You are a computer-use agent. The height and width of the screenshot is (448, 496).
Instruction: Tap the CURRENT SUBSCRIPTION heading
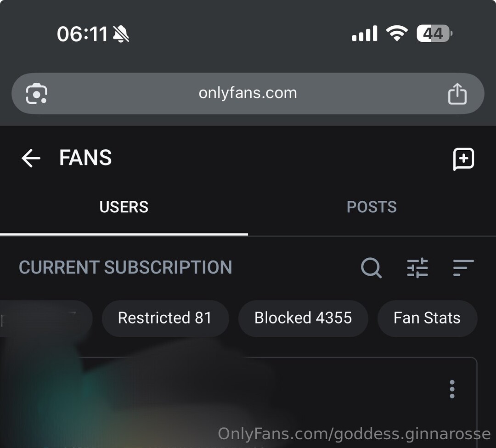tap(125, 267)
